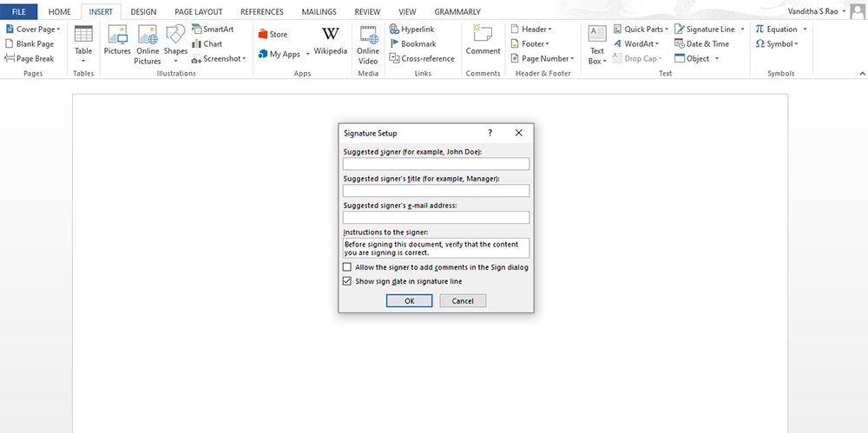Viewport: 868px width, 433px height.
Task: Cancel the Signature Setup dialog
Action: pos(463,301)
